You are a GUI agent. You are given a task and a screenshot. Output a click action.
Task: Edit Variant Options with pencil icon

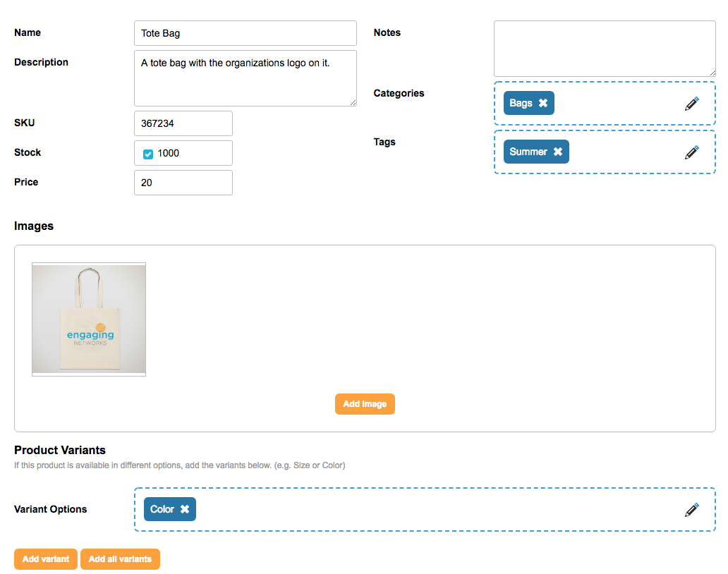[x=692, y=509]
